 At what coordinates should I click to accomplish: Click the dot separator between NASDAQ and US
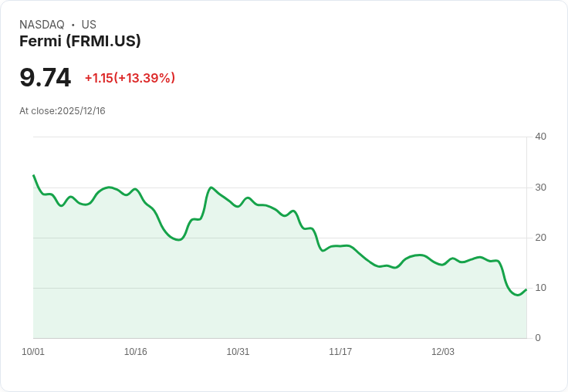coord(73,25)
